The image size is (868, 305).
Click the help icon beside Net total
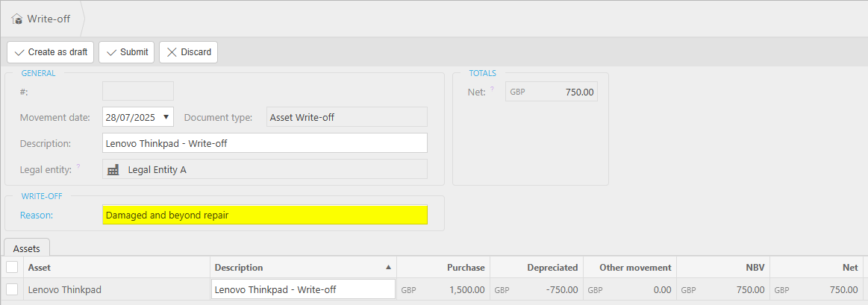pyautogui.click(x=493, y=89)
